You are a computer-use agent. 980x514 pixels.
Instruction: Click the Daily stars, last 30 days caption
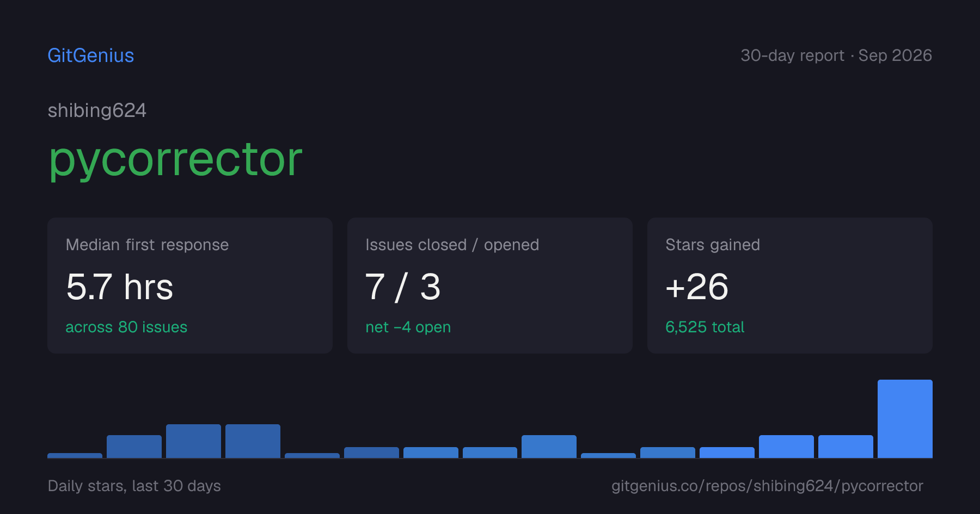pyautogui.click(x=134, y=486)
